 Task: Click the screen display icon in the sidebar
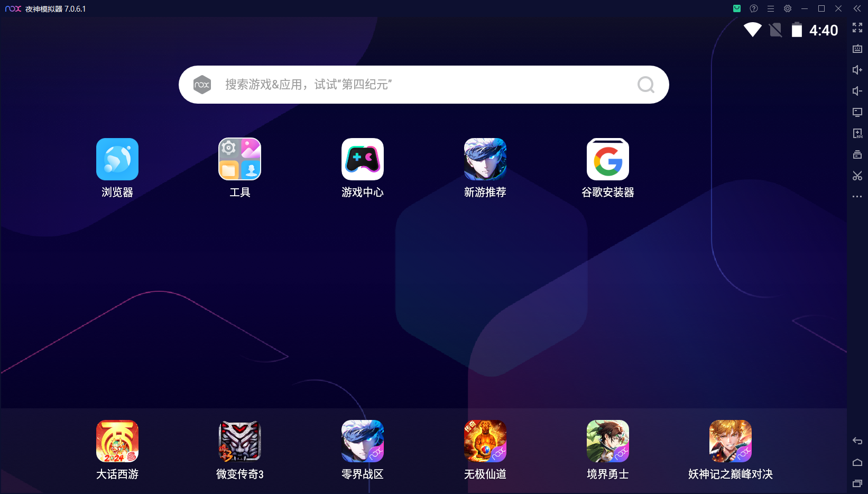click(857, 112)
